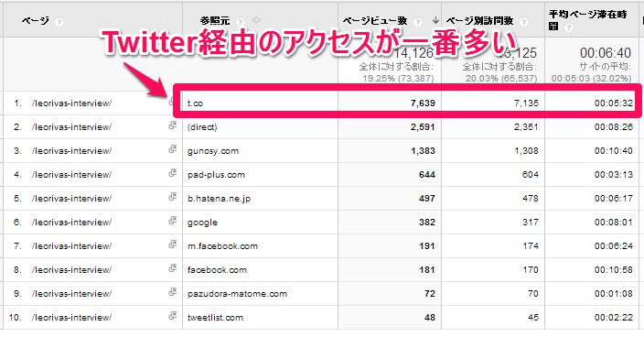644x337 pixels.
Task: Open external link icon for the pad-plus.com row
Action: pos(173,173)
